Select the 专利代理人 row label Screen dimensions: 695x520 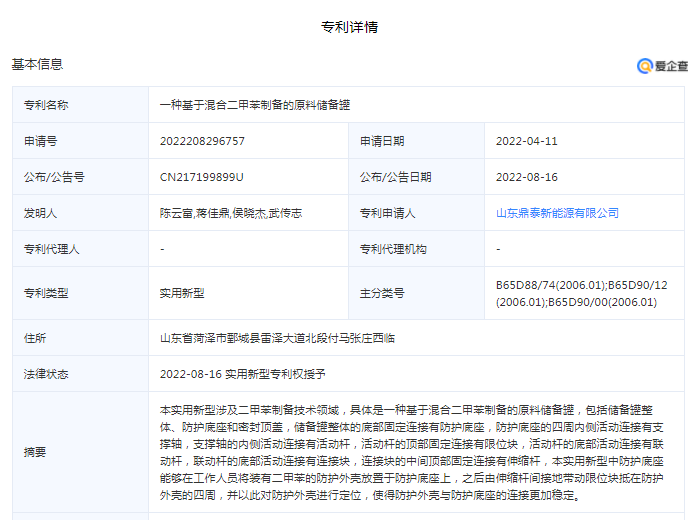(x=51, y=248)
